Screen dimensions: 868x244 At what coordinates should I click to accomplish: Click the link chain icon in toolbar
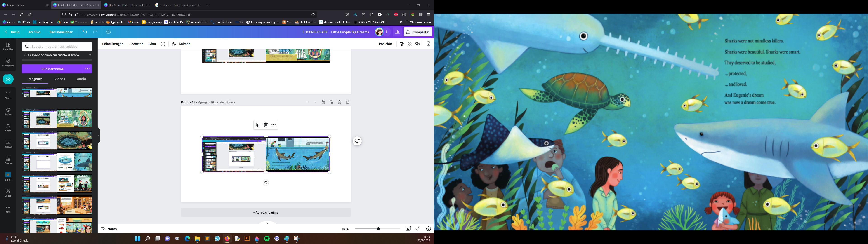click(417, 44)
